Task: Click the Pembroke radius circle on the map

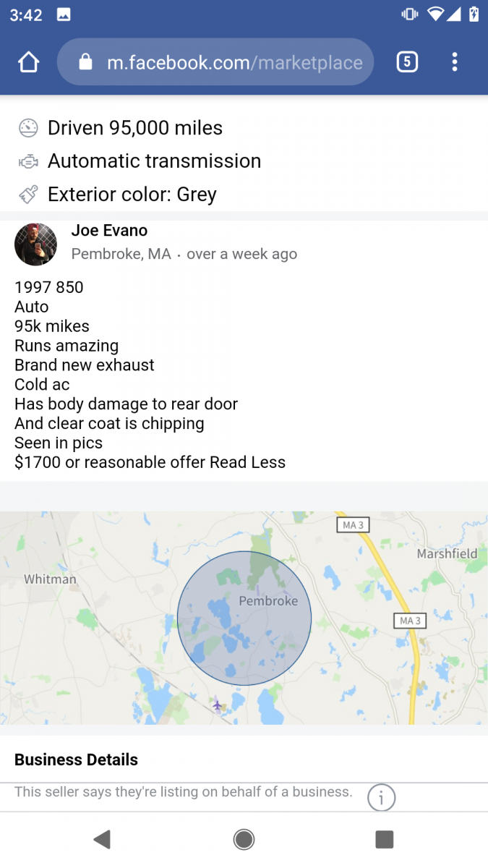Action: coord(244,618)
